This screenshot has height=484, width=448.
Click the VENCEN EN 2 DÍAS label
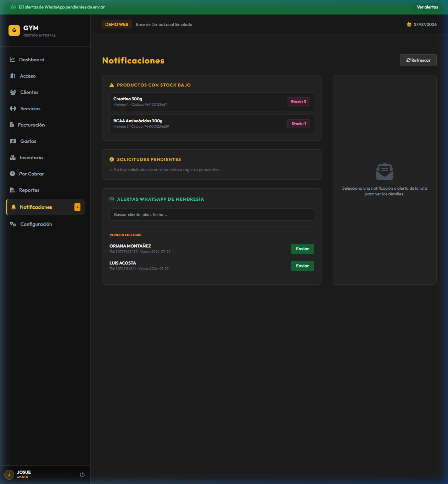coord(125,235)
